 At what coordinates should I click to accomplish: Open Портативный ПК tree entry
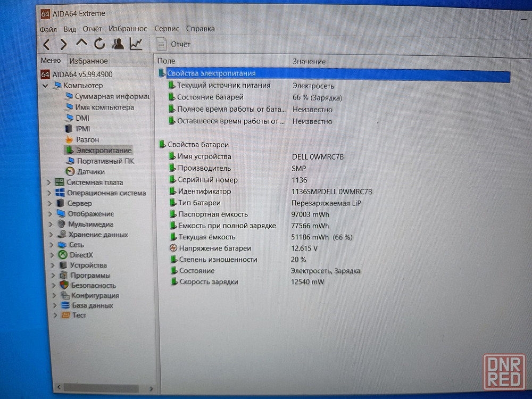105,161
